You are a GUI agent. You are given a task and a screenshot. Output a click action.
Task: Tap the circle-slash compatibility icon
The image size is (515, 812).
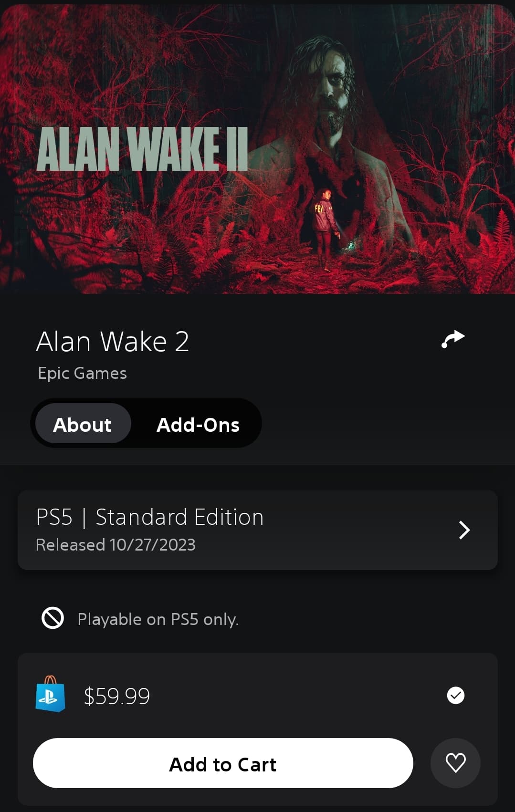(53, 618)
